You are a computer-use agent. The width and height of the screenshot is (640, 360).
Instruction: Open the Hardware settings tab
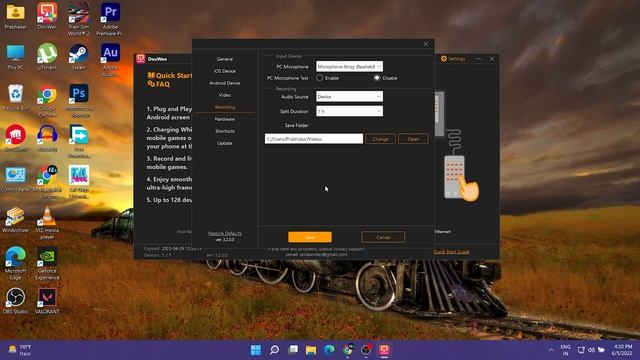[x=225, y=119]
